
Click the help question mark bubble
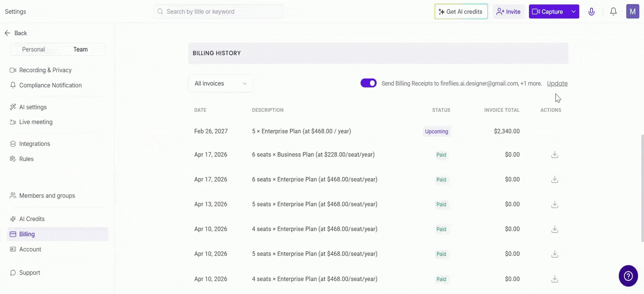[628, 276]
